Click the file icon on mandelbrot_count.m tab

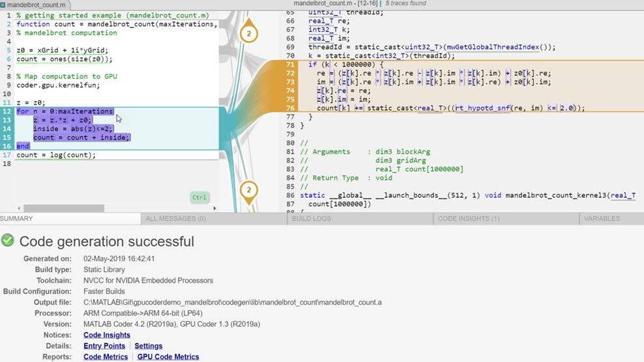[3, 5]
